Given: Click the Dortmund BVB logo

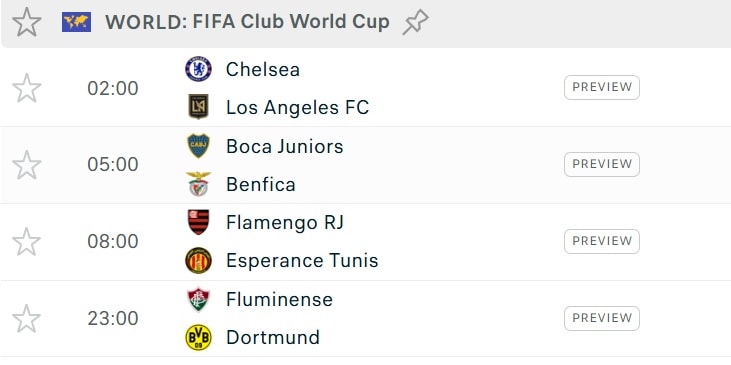Looking at the screenshot, I should coord(198,337).
